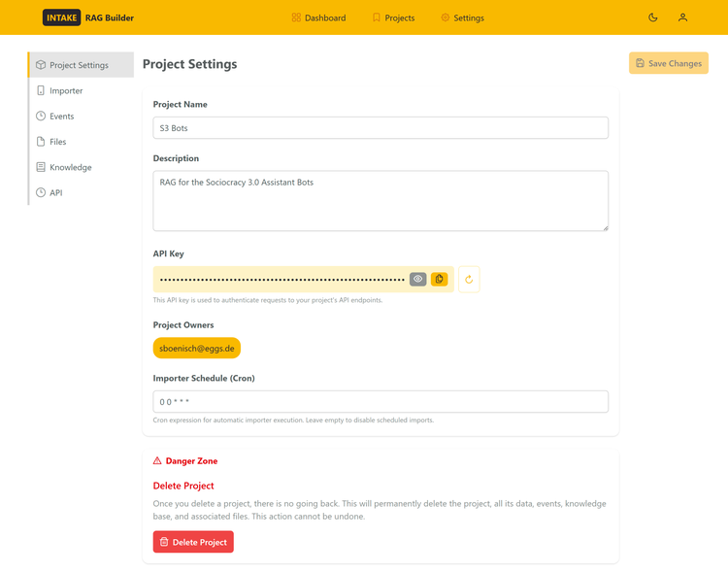Open Settings in the top navigation
728x572 pixels.
coord(462,17)
